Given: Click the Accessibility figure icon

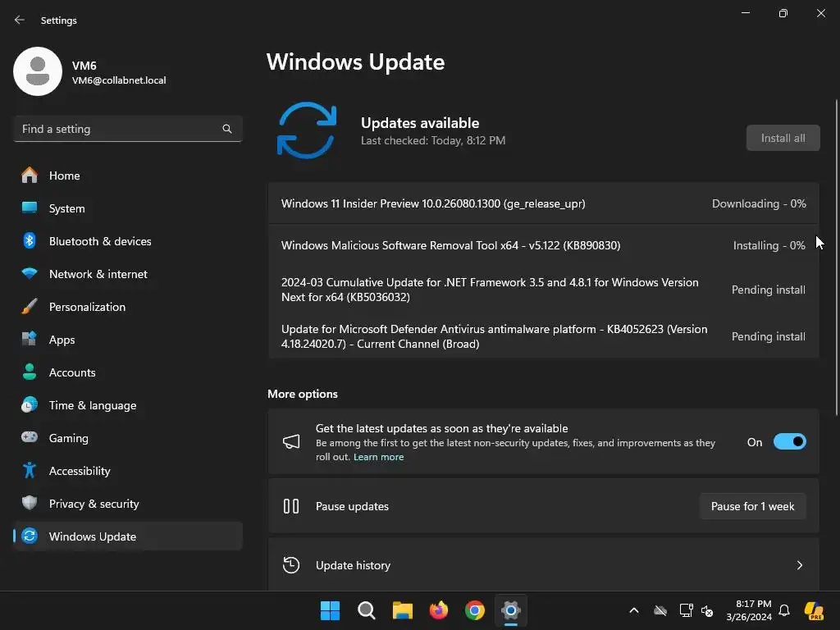Looking at the screenshot, I should click(x=30, y=470).
